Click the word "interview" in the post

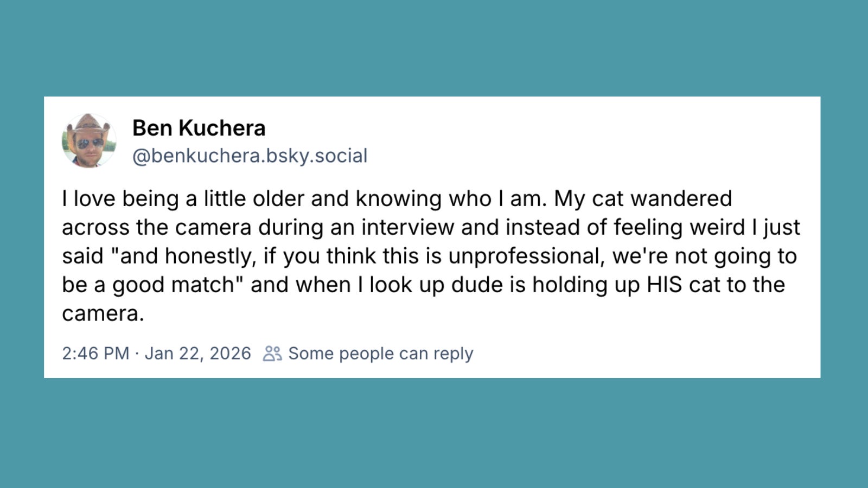point(407,227)
